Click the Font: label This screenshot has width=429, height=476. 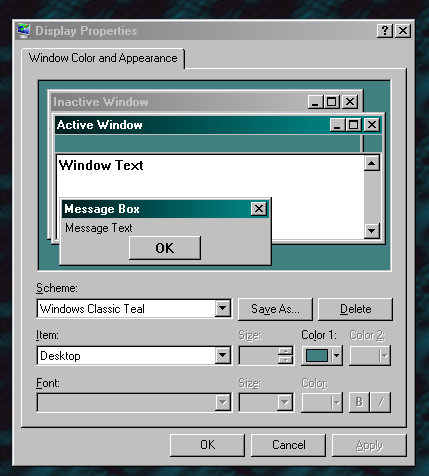point(48,383)
